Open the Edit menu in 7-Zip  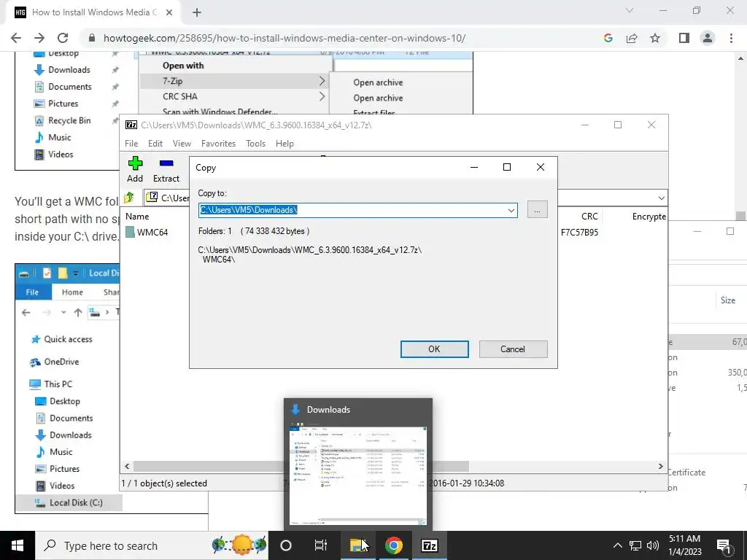(155, 144)
